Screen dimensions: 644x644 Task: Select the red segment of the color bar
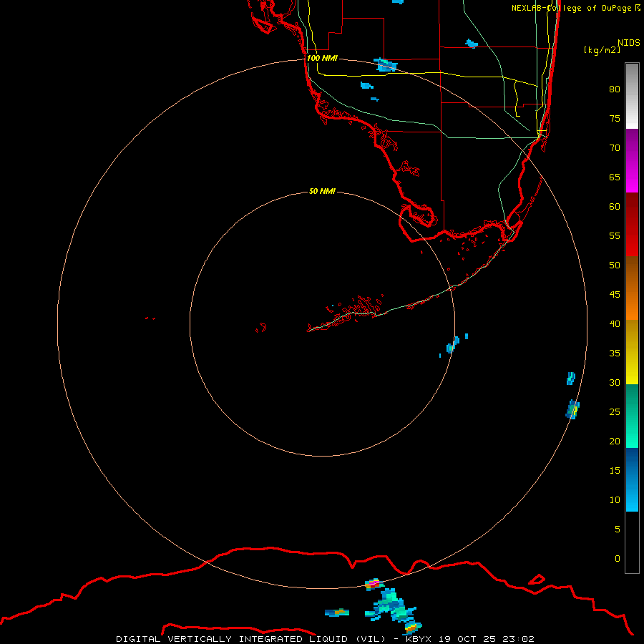632,225
